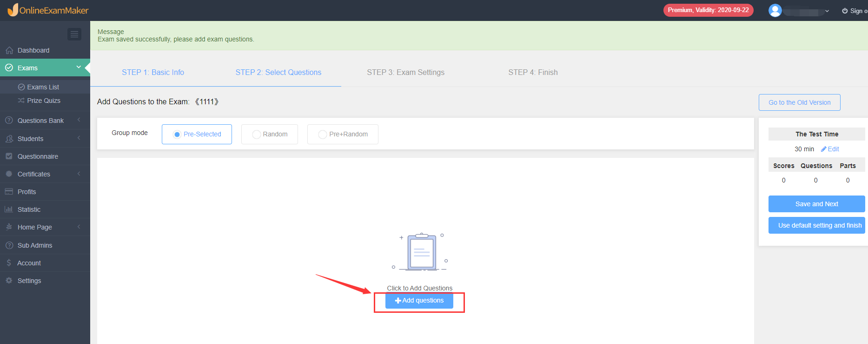Switch to STEP 1: Basic Info tab
The image size is (868, 344).
pyautogui.click(x=153, y=72)
